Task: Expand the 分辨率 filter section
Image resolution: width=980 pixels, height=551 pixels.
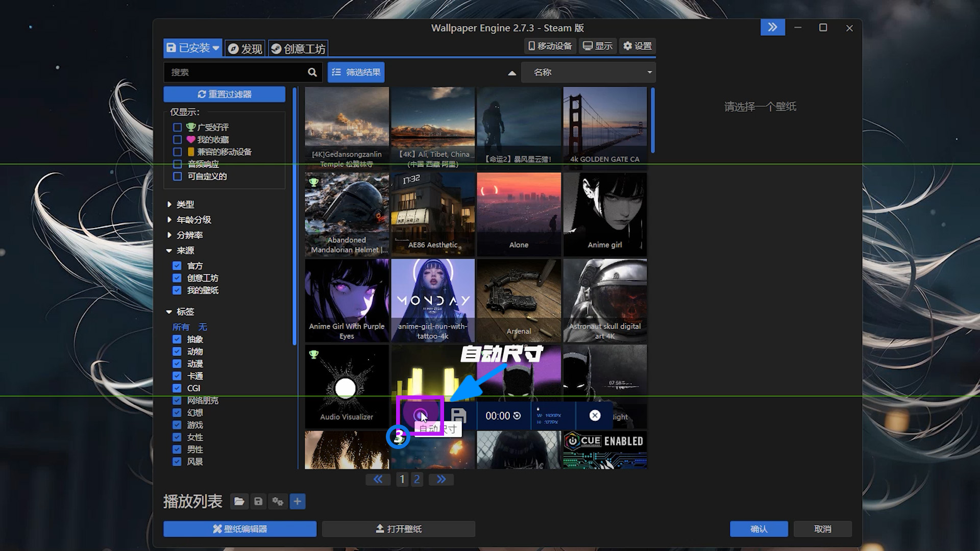Action: (x=184, y=235)
